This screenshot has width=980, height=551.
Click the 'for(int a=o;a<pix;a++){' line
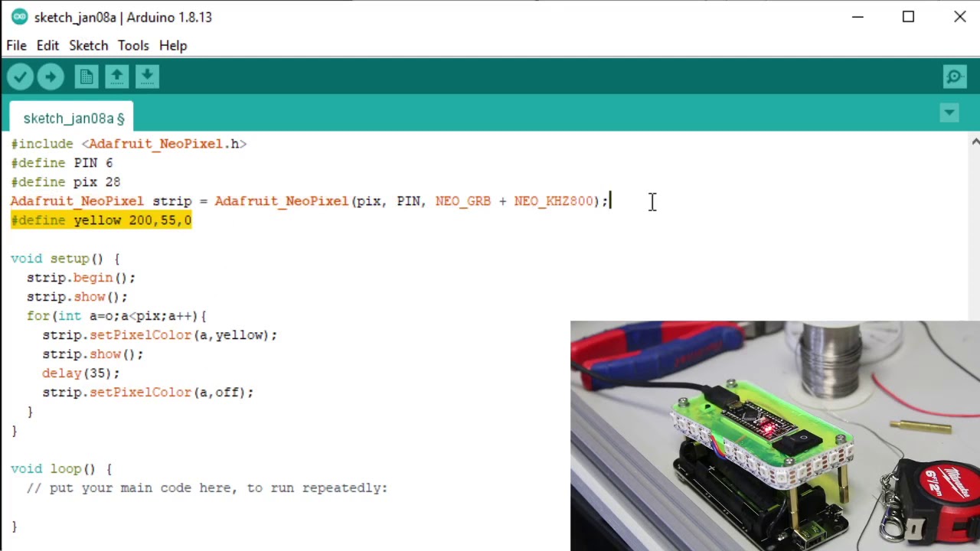point(116,316)
